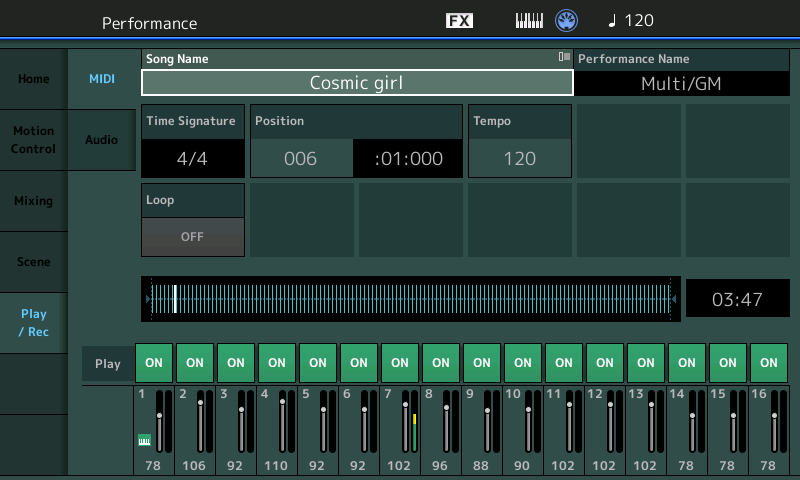The width and height of the screenshot is (800, 480).
Task: Turn off Play for track 7
Action: click(400, 363)
